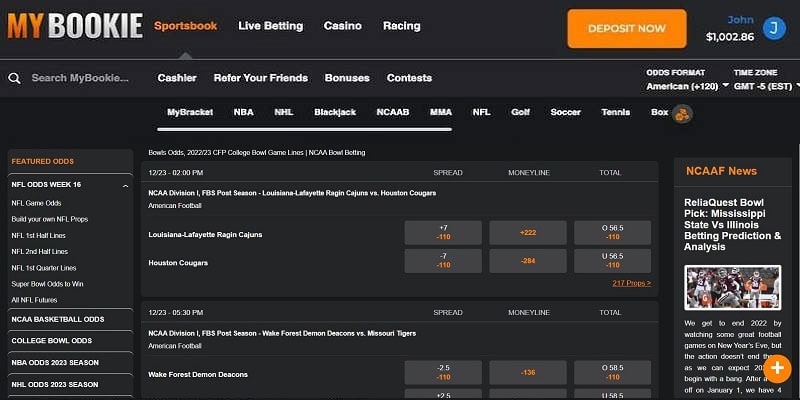Bet Louisiana-Lafayette spread +7 -110
Screen dimensions: 800x400
point(443,233)
